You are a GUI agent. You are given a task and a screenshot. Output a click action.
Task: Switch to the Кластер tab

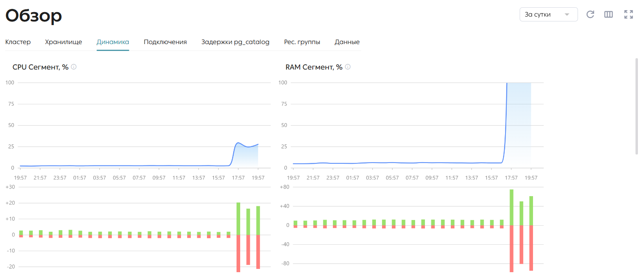[x=18, y=42]
